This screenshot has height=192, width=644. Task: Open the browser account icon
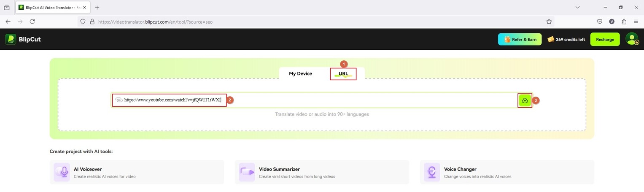612,22
